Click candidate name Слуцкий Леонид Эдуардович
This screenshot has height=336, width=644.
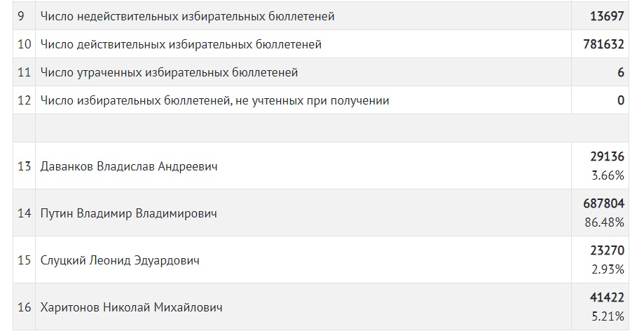click(x=120, y=260)
